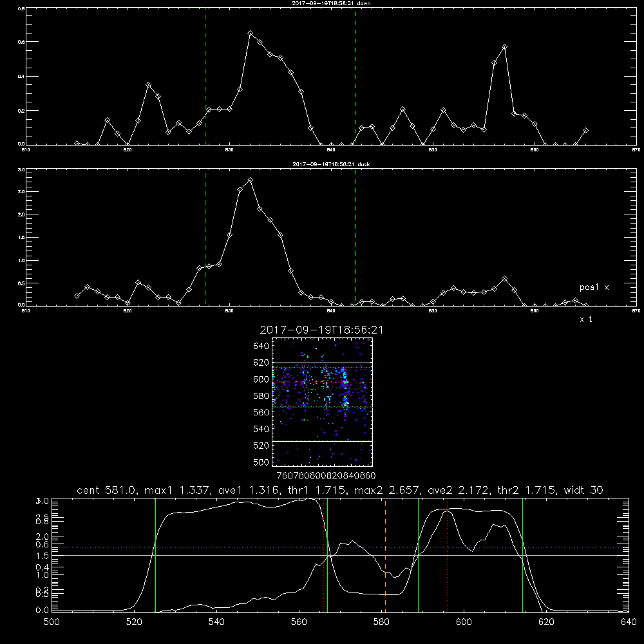Select the green vertical line at 525
The width and height of the screenshot is (644, 644).
click(155, 555)
